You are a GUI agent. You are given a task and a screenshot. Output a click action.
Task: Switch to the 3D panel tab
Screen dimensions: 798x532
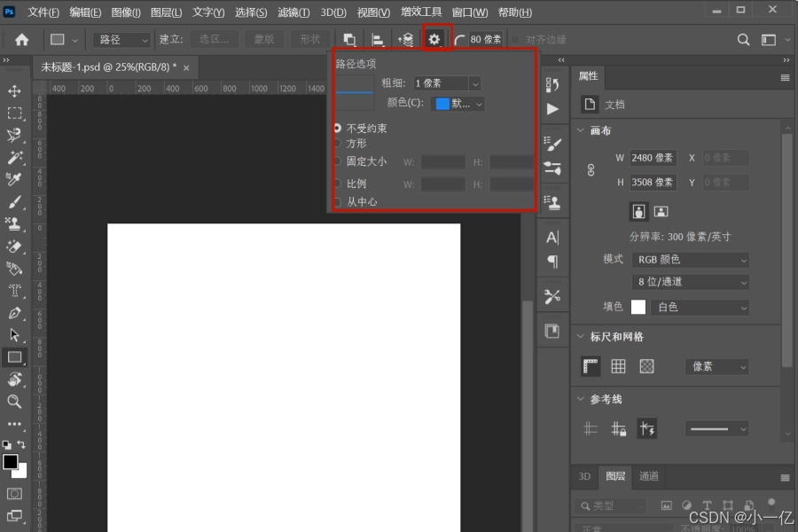[585, 476]
